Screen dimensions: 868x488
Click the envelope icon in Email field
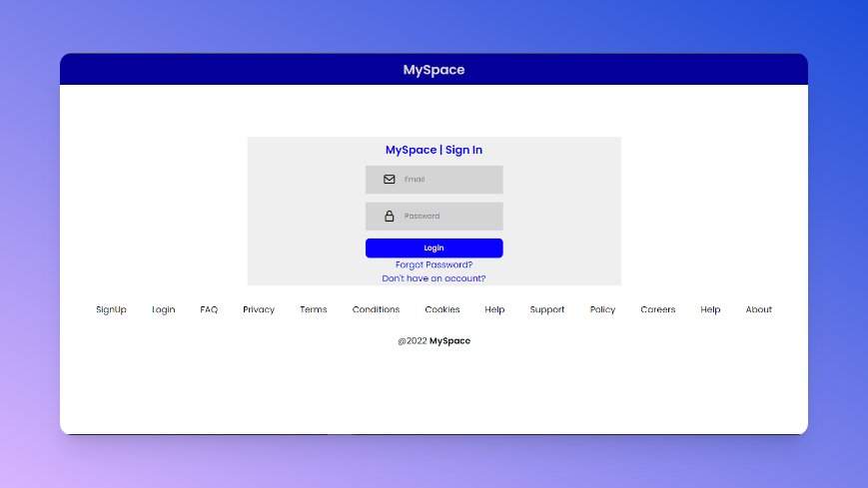[390, 180]
